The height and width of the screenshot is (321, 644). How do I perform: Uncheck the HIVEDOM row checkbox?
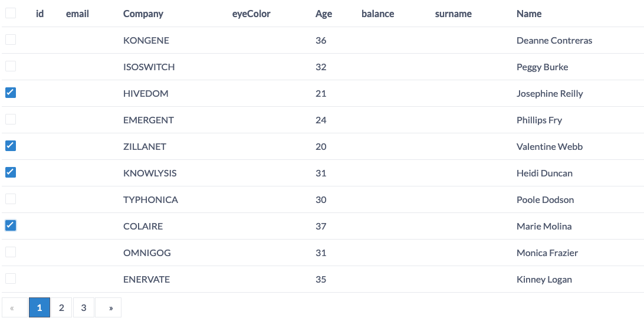pos(10,93)
